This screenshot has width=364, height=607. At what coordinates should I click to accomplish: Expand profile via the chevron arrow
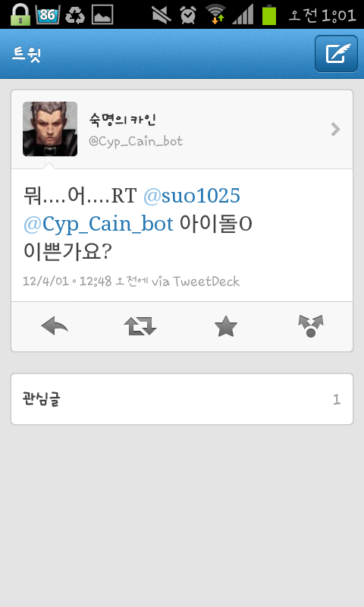coord(335,129)
